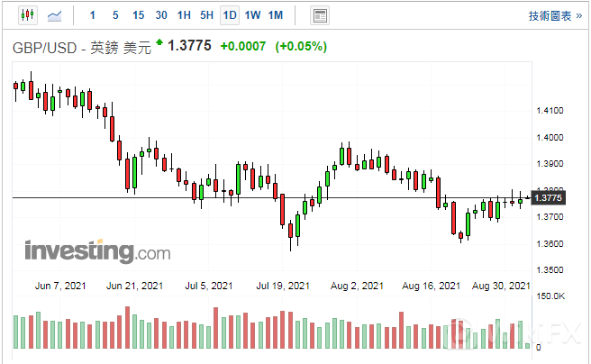Viewport: 591px width, 364px height.
Task: Select the 1-minute timeframe
Action: [93, 15]
